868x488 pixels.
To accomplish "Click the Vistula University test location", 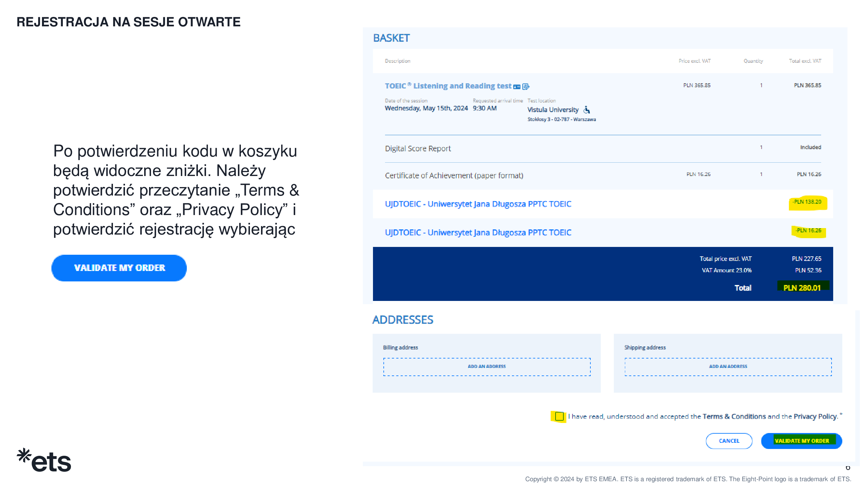I will click(553, 110).
